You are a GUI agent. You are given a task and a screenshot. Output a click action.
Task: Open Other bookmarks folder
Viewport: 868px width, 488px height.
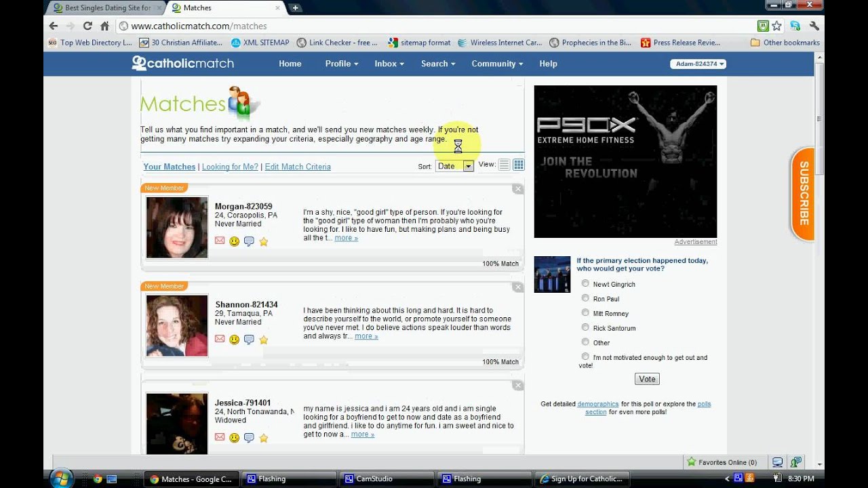pos(785,42)
